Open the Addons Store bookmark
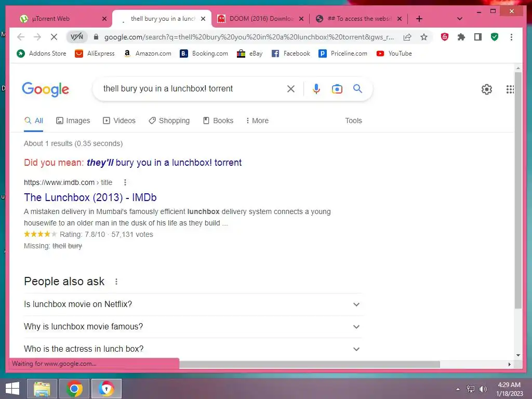 pos(42,54)
